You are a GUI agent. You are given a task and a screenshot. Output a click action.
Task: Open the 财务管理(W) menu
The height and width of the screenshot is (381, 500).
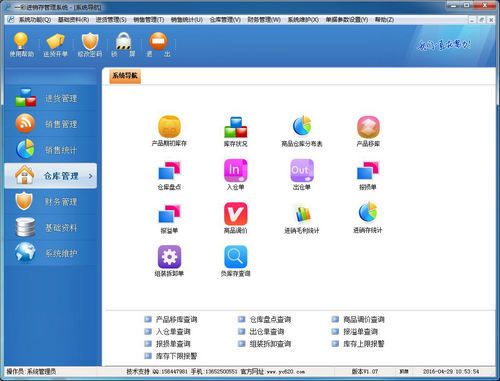click(264, 20)
